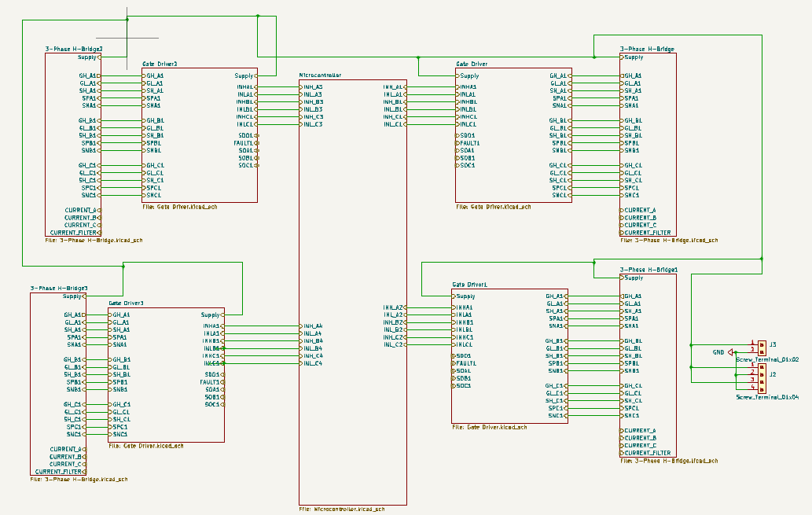Screen dimensions: 812x515
Task: Click File label under Gate Driver2 sheet
Action: click(180, 207)
